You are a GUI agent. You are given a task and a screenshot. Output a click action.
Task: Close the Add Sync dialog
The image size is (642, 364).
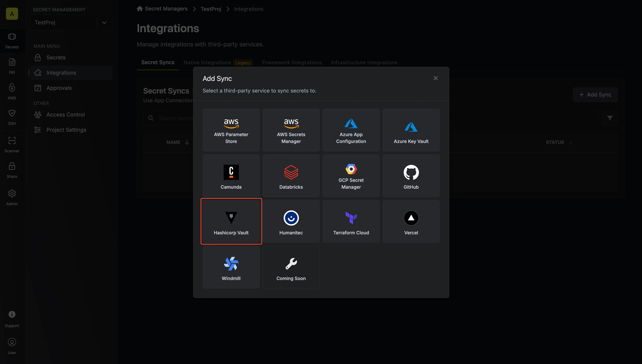(435, 78)
